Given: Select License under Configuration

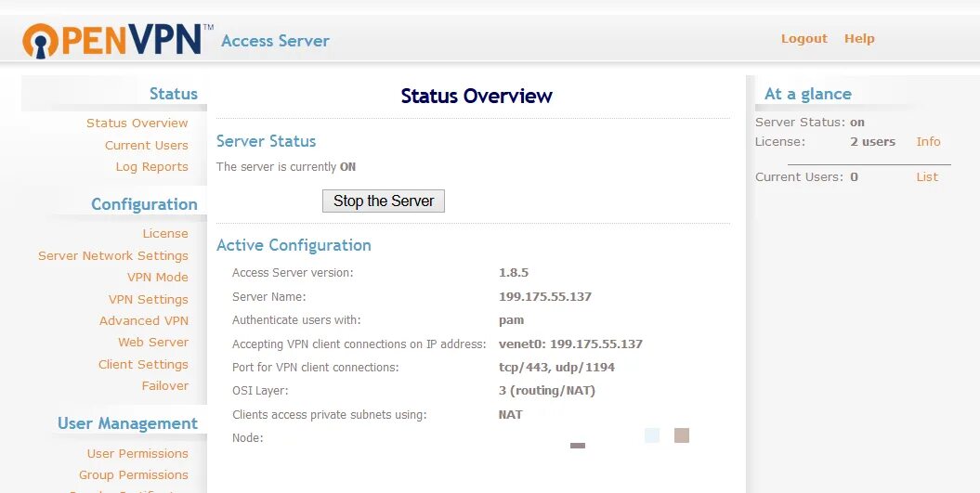Looking at the screenshot, I should click(165, 233).
